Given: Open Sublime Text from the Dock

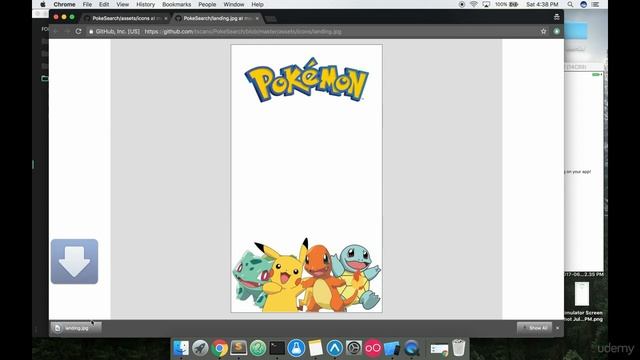Looking at the screenshot, I should (x=238, y=348).
